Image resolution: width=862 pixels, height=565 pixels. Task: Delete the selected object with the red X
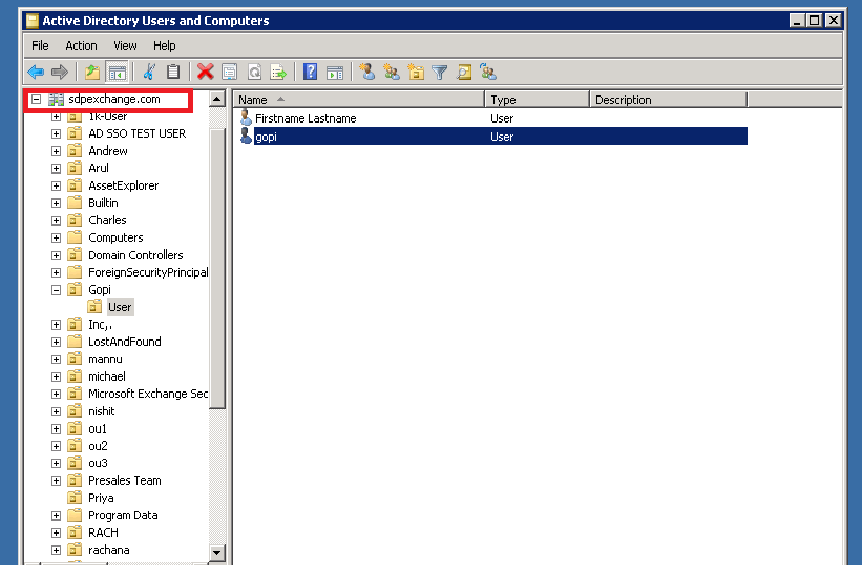(x=205, y=72)
